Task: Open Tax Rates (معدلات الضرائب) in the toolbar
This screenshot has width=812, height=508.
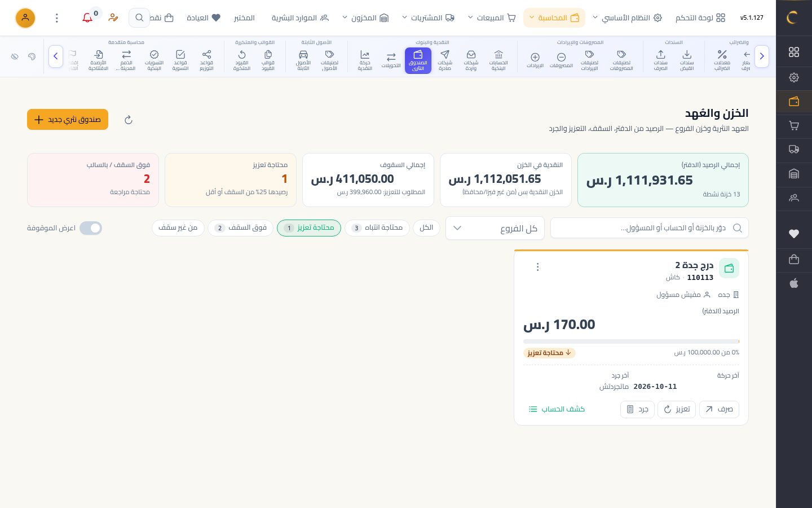Action: [x=722, y=60]
